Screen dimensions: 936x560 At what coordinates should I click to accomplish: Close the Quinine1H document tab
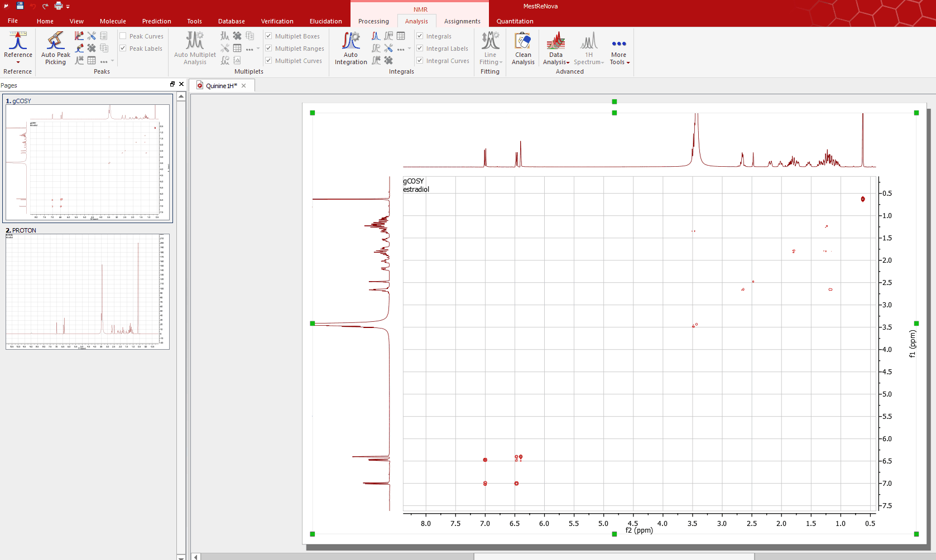(244, 85)
